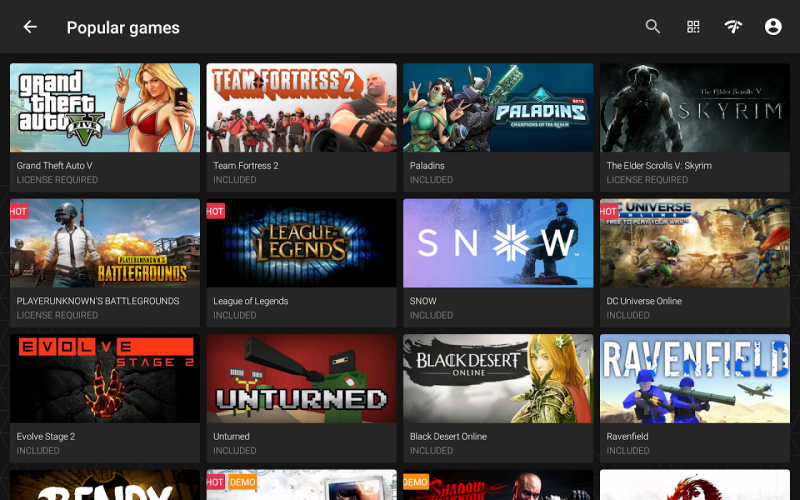Select the 'SNOW' title text
The image size is (800, 500).
[423, 301]
